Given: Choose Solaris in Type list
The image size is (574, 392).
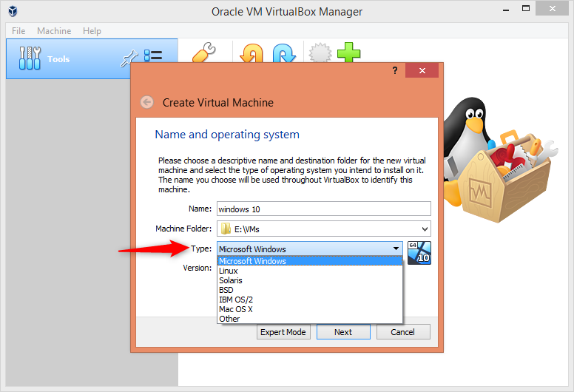Looking at the screenshot, I should [x=310, y=280].
